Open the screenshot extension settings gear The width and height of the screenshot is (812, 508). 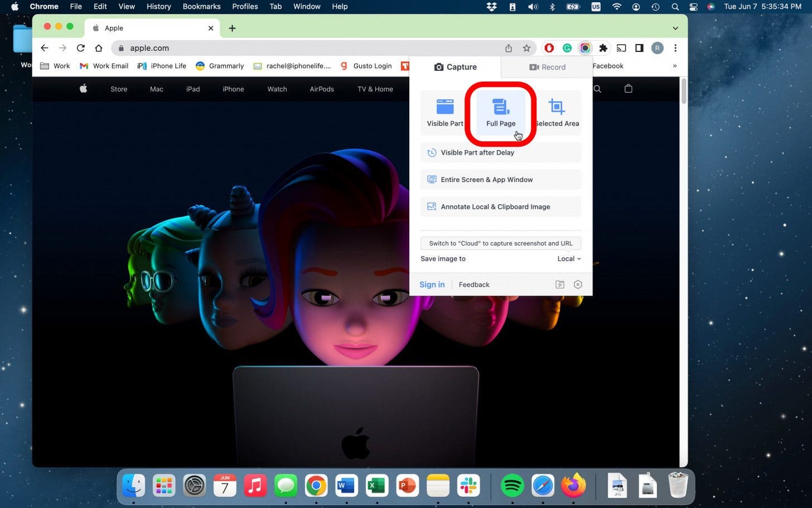[578, 284]
